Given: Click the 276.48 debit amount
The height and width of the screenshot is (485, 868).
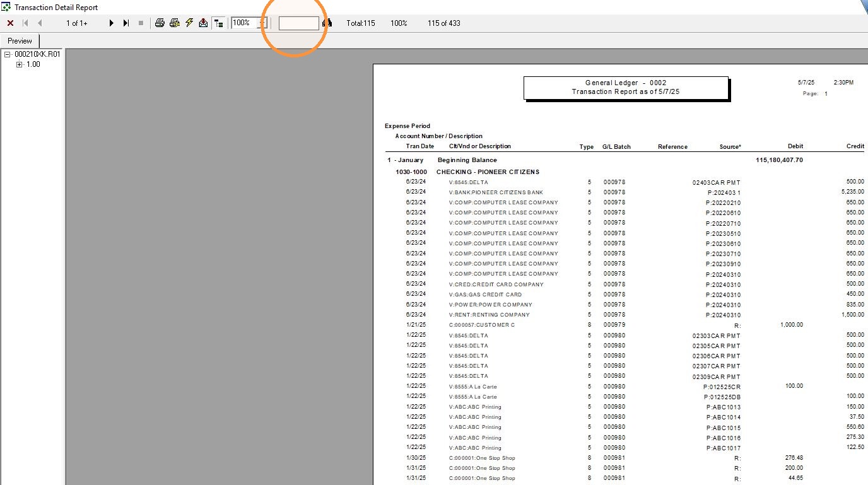Looking at the screenshot, I should click(794, 458).
